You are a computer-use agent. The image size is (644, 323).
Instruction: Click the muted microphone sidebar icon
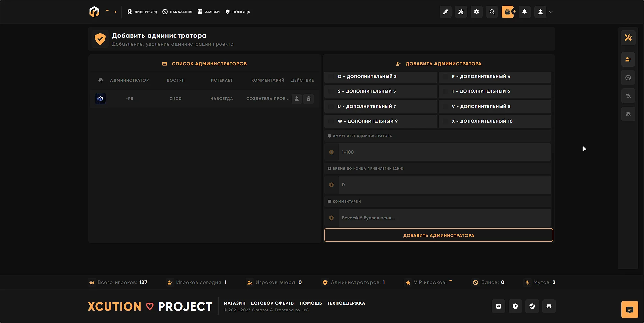tap(628, 96)
